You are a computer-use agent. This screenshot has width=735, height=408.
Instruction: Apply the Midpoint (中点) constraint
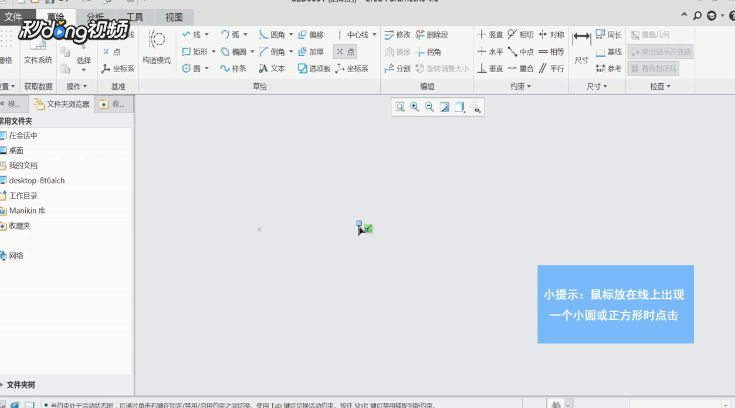pos(521,52)
